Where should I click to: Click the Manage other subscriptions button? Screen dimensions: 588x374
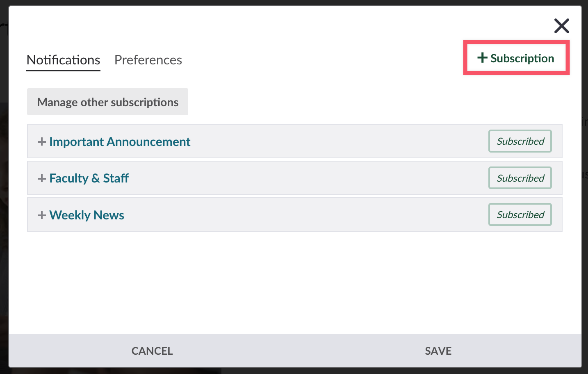[107, 102]
